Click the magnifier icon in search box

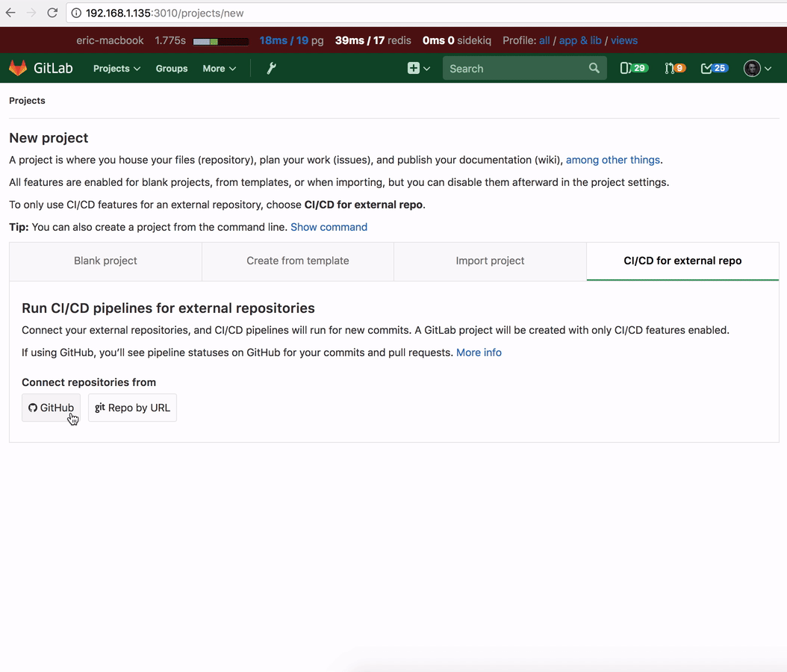pyautogui.click(x=594, y=68)
